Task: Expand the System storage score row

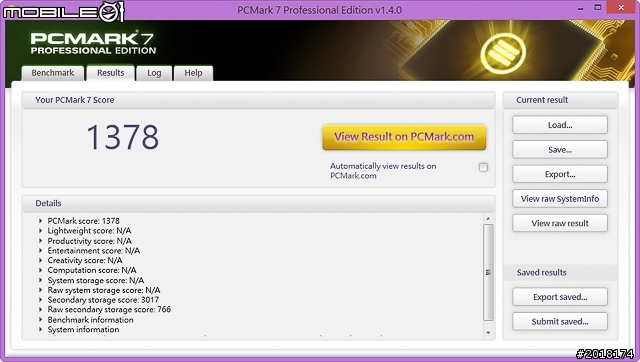Action: click(x=40, y=280)
